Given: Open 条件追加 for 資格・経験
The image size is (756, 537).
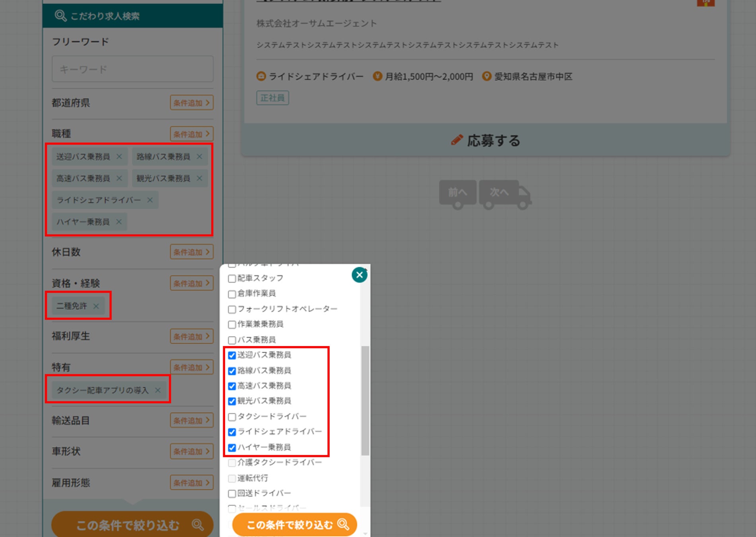Looking at the screenshot, I should pyautogui.click(x=192, y=283).
